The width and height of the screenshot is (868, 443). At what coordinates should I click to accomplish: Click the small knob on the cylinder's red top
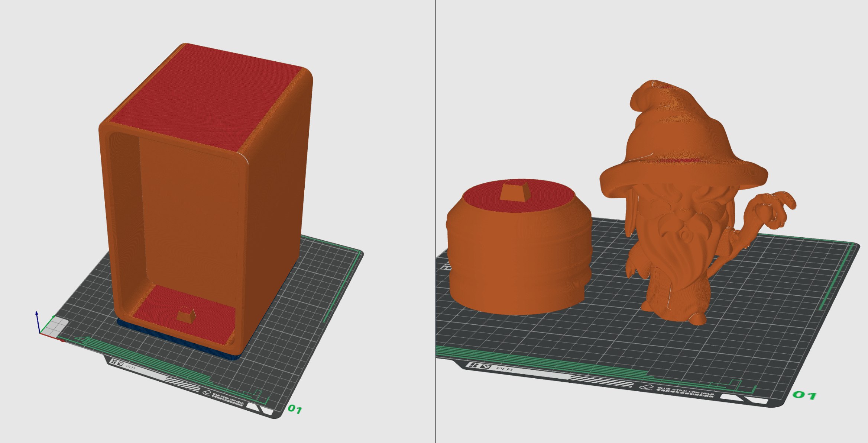[515, 190]
